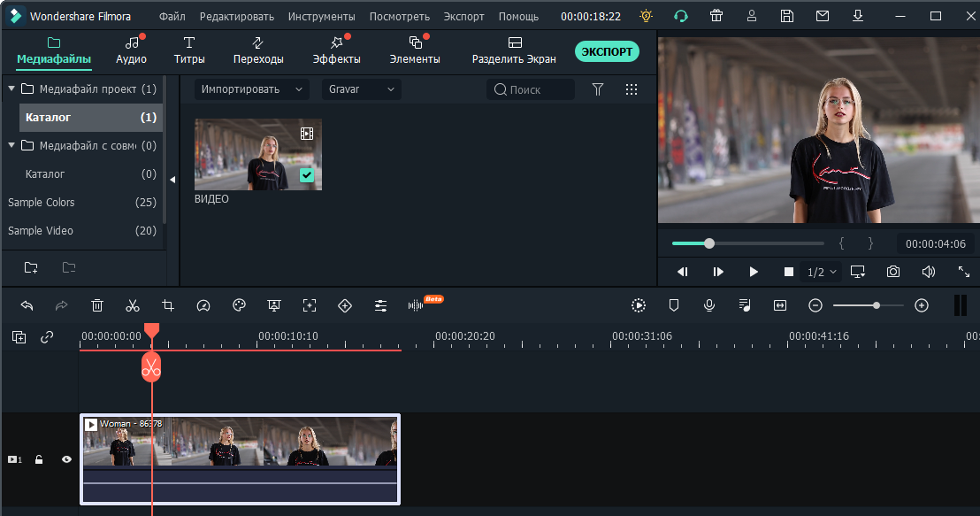Open the Edit adjustments sliders icon
This screenshot has width=980, height=516.
pyautogui.click(x=380, y=305)
